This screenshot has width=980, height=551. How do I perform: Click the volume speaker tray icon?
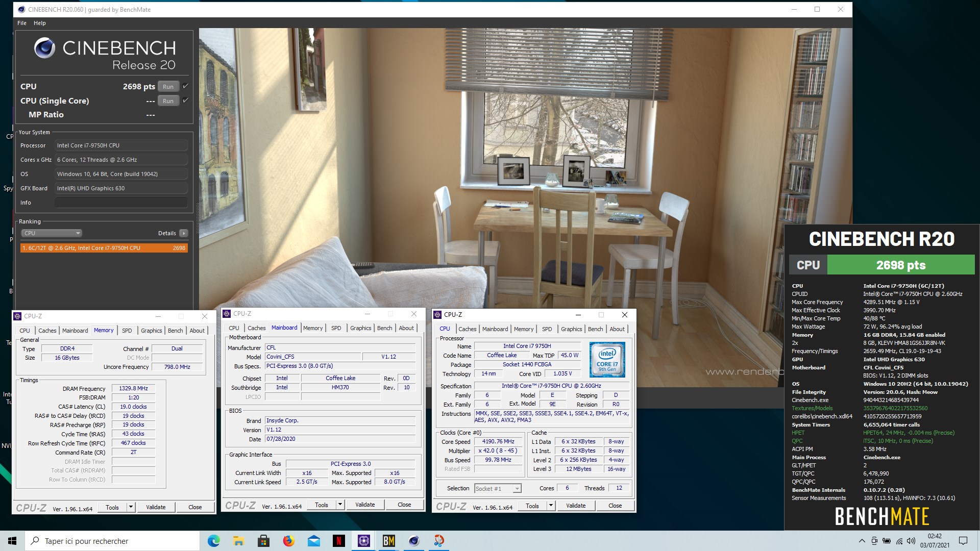click(x=911, y=541)
